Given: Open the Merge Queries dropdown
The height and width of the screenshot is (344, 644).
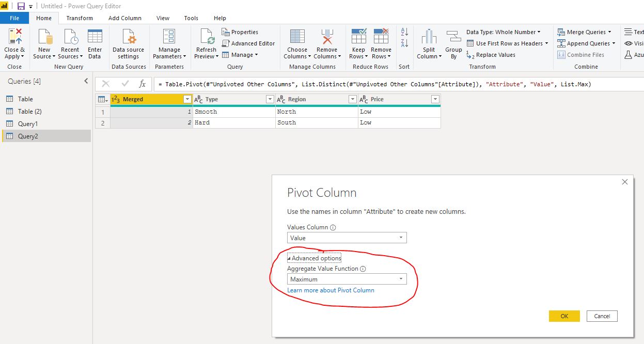Looking at the screenshot, I should [584, 32].
